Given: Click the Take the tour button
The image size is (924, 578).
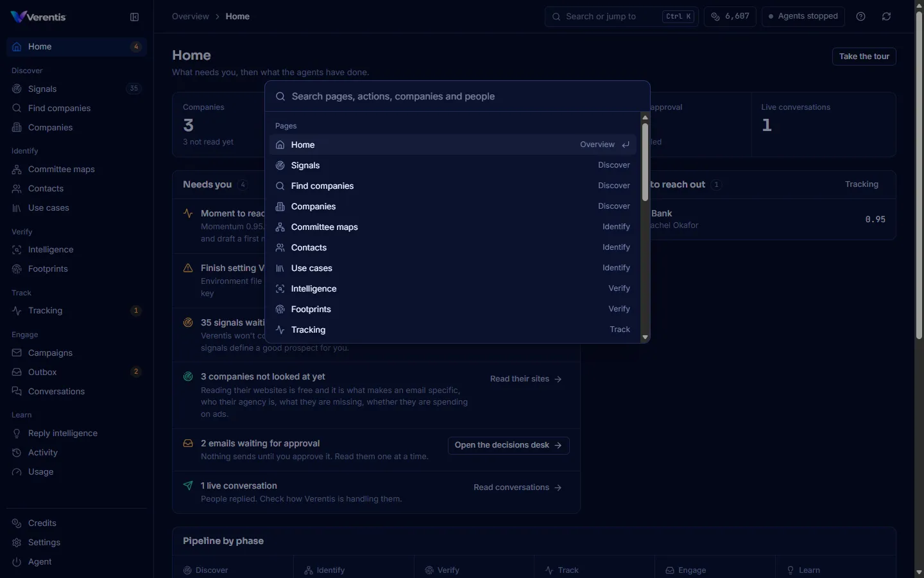Looking at the screenshot, I should pos(864,57).
